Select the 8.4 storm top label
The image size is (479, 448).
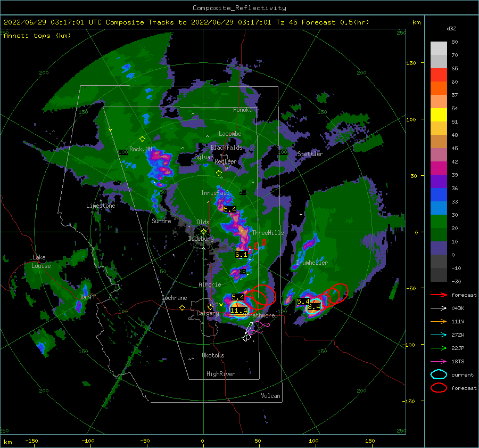click(314, 306)
